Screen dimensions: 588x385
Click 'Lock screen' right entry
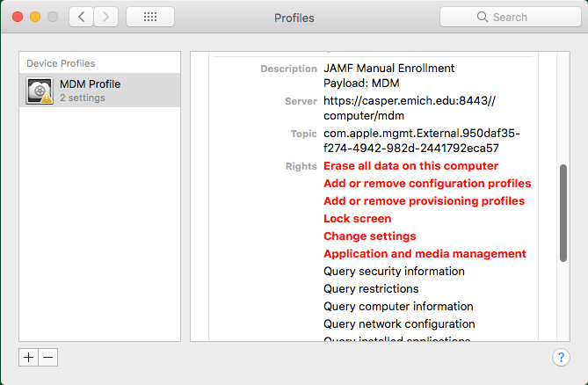[358, 219]
